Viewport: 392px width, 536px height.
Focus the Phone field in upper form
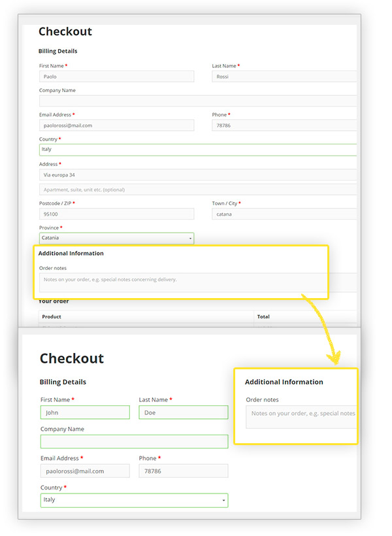(x=284, y=126)
